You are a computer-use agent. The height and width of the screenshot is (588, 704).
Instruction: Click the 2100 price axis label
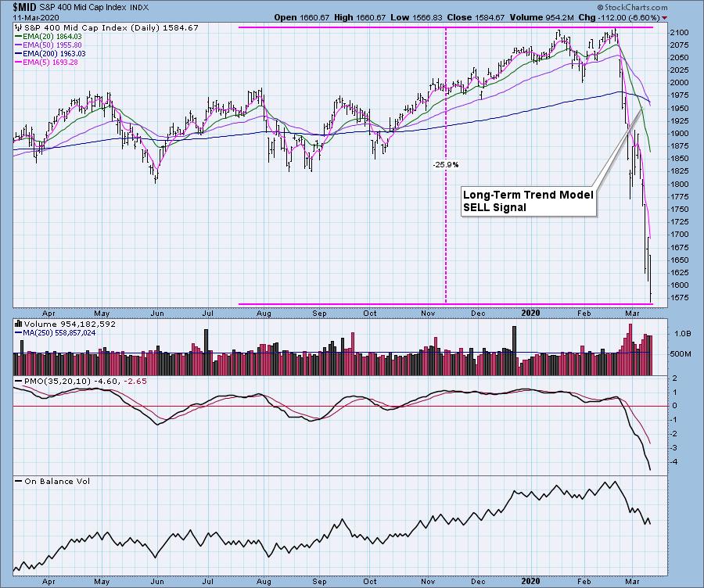click(679, 32)
